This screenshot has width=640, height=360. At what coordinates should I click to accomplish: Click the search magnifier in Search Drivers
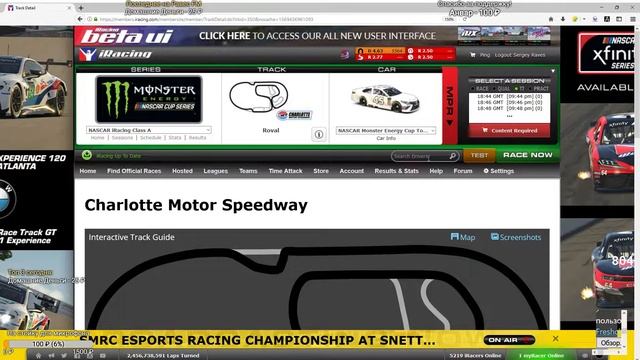click(x=453, y=156)
